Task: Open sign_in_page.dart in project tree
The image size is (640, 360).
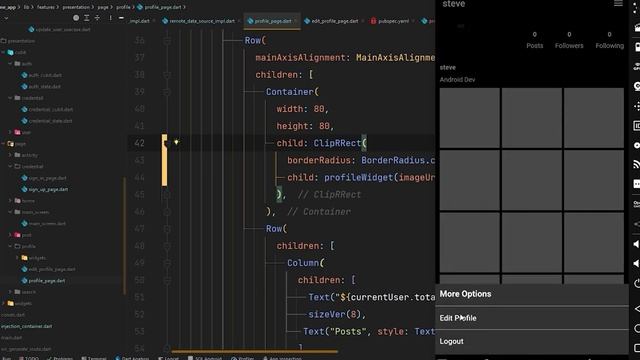Action: (x=44, y=178)
